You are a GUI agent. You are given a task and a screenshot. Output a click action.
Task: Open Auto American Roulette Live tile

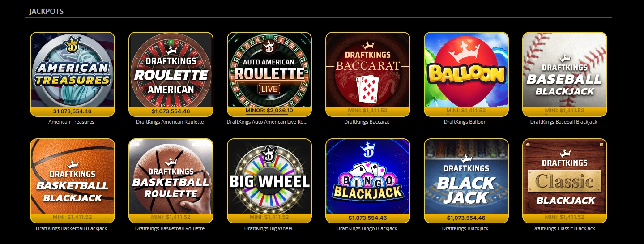click(x=269, y=74)
